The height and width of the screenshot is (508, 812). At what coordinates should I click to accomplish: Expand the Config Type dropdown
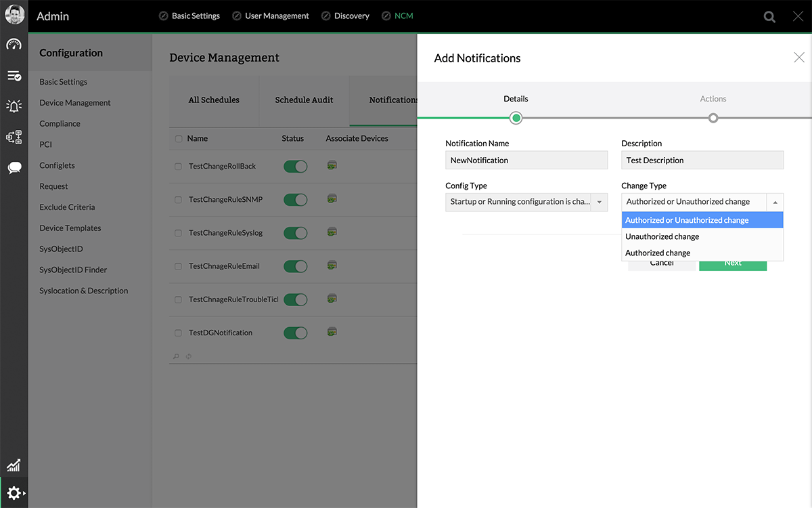599,202
